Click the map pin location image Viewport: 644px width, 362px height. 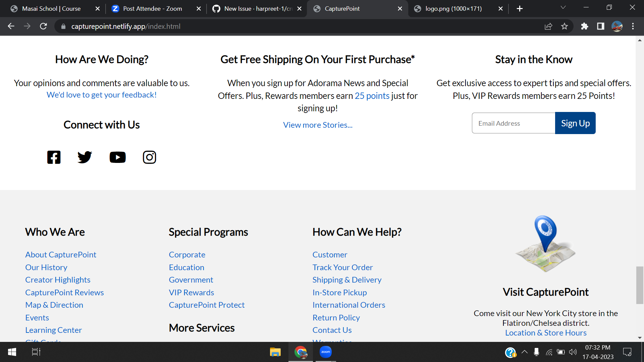tap(545, 244)
